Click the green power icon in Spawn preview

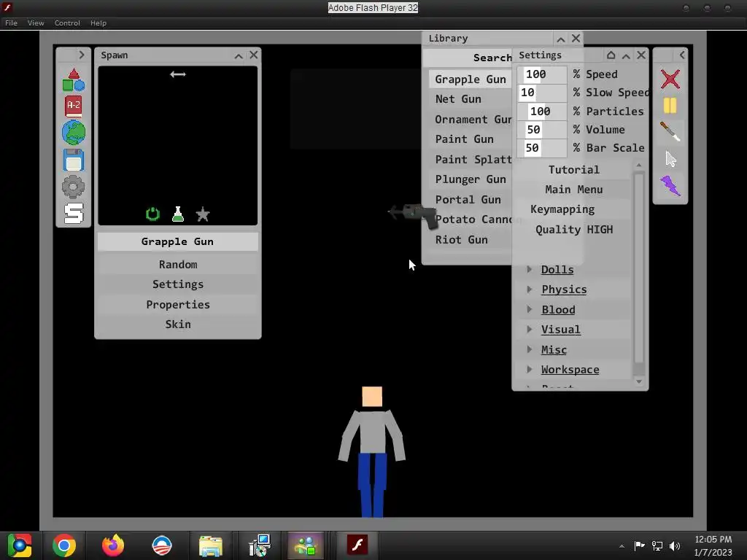coord(153,214)
